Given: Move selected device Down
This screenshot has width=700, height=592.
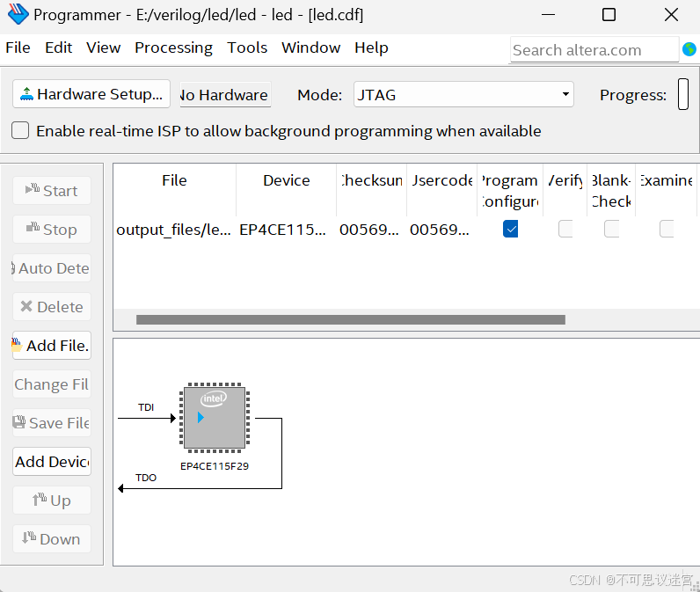Looking at the screenshot, I should coord(52,539).
